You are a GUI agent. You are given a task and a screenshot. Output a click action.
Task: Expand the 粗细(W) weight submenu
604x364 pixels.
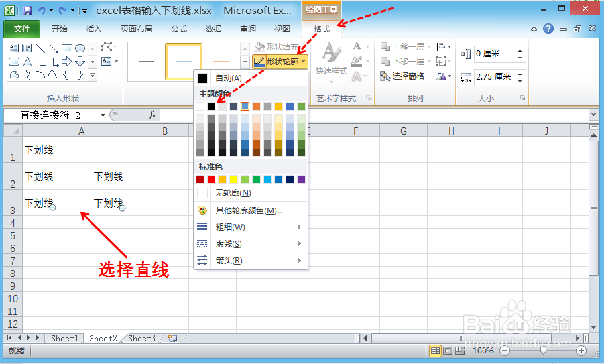pyautogui.click(x=251, y=227)
